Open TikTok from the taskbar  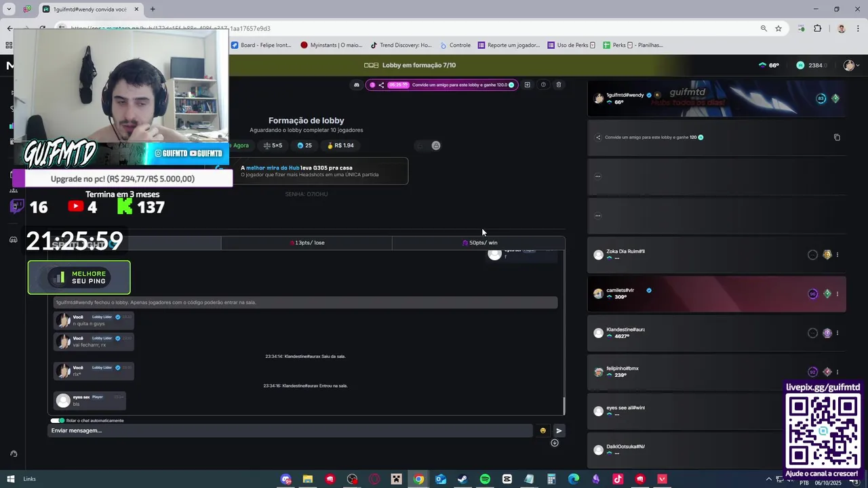(x=618, y=479)
